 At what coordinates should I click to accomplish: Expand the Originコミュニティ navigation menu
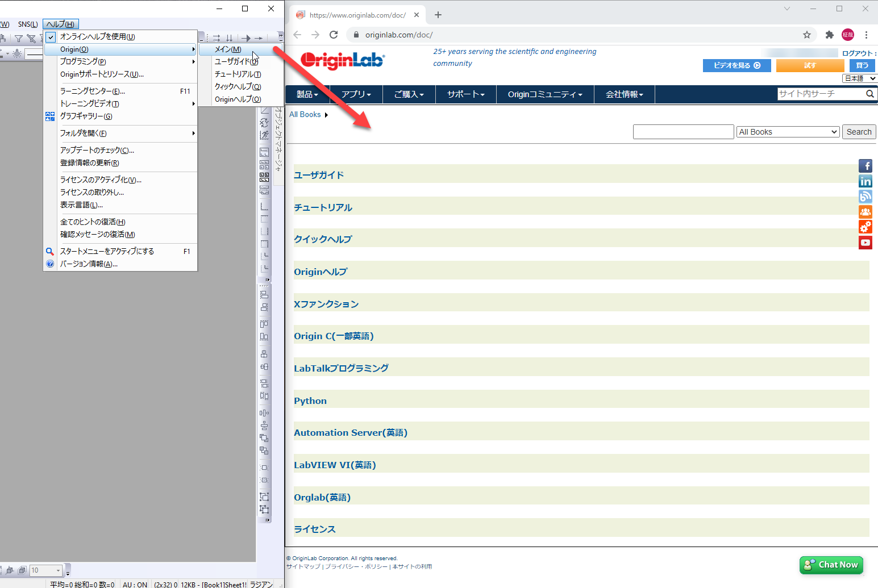(x=546, y=94)
